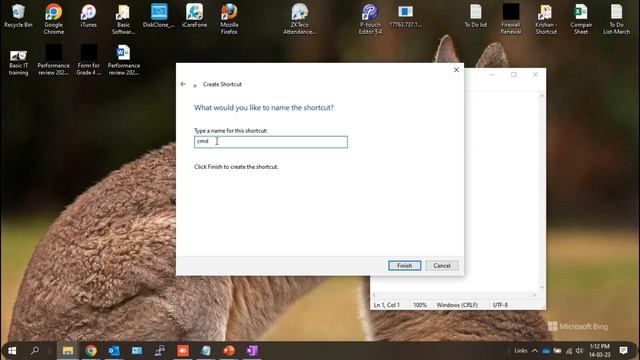Click Notepad's 100% zoom status entry
Viewport: 640px width, 360px height.
[420, 305]
